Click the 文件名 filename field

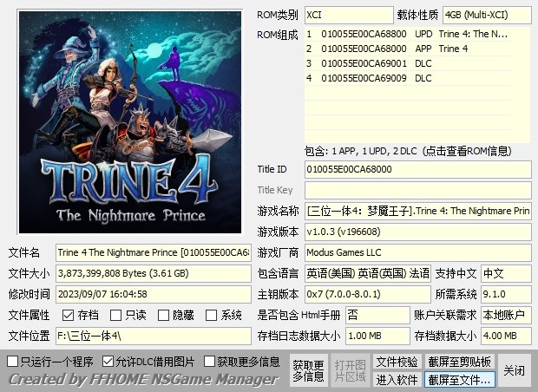point(154,252)
